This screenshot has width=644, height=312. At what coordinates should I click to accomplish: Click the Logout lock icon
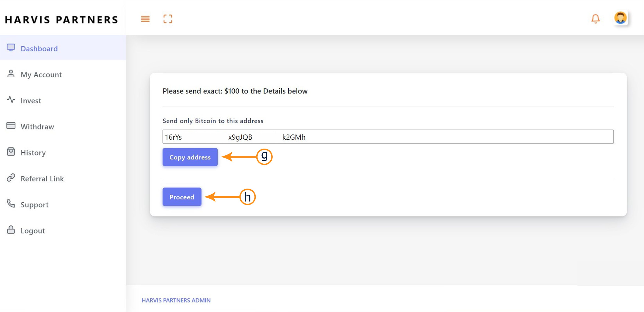point(11,230)
